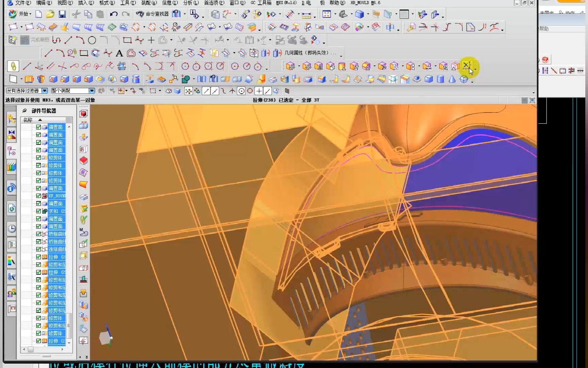Click the Move Face synchronous modeling icon

[290, 66]
